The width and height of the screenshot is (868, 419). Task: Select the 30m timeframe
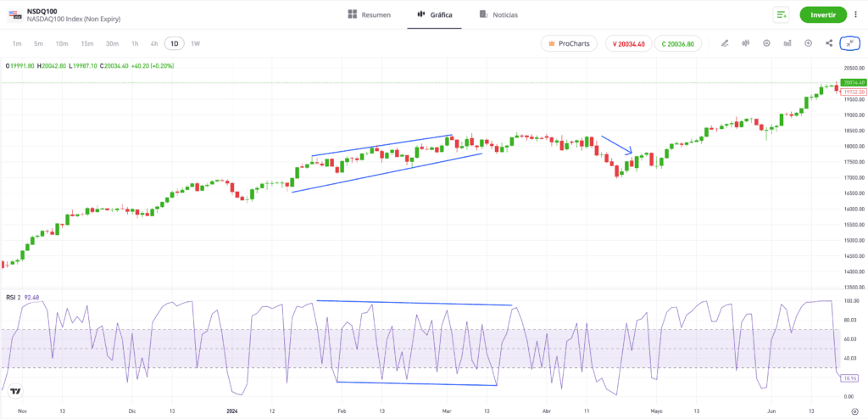pos(113,43)
